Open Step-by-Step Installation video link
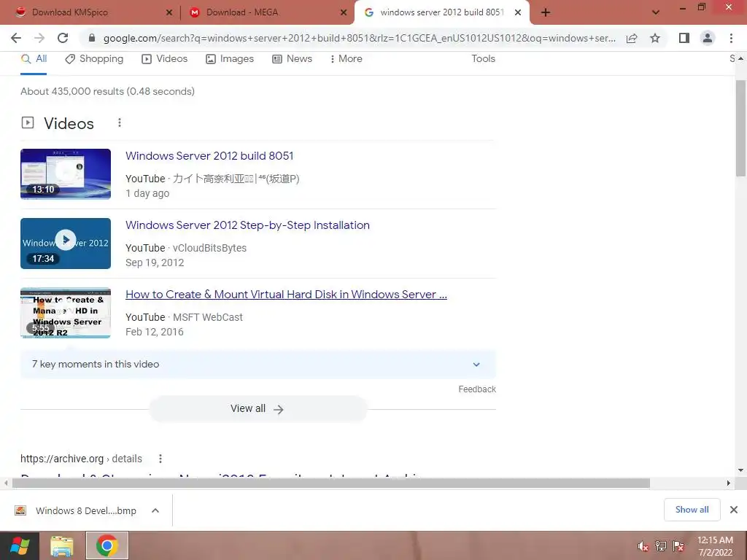747x560 pixels. [x=248, y=225]
